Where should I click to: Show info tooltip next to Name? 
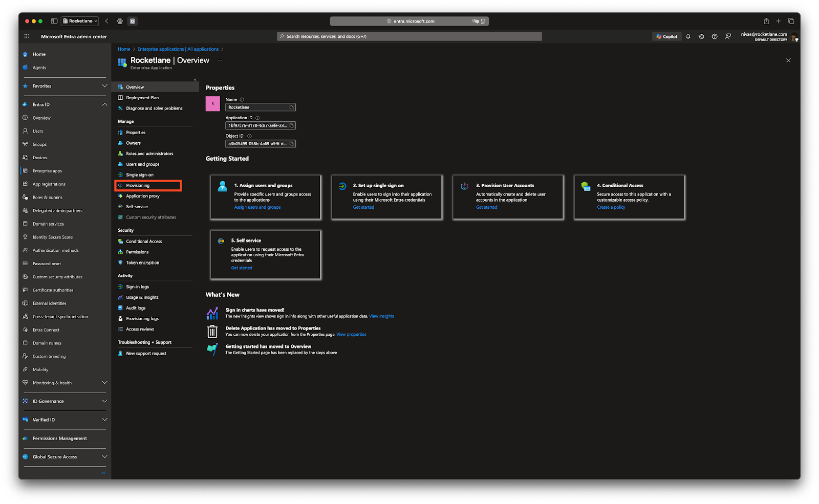[242, 100]
